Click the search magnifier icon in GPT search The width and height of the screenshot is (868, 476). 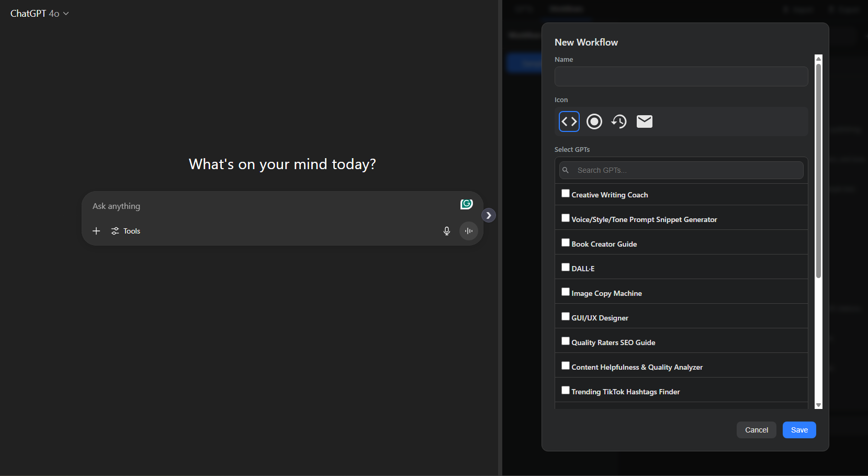pos(566,170)
